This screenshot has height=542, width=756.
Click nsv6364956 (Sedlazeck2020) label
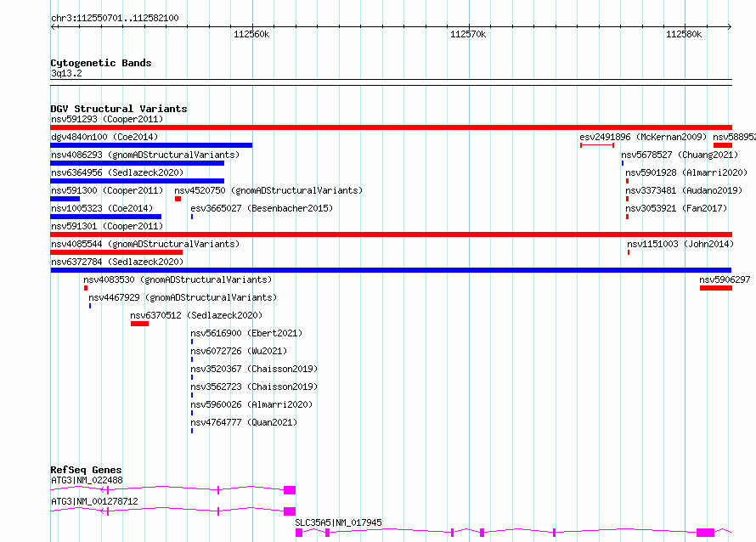point(117,172)
